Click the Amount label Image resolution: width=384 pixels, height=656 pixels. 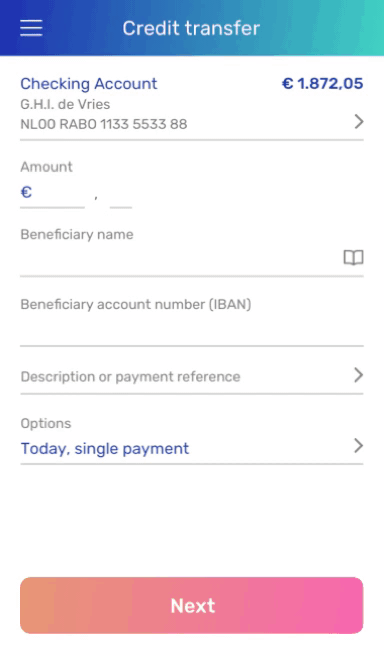46,167
